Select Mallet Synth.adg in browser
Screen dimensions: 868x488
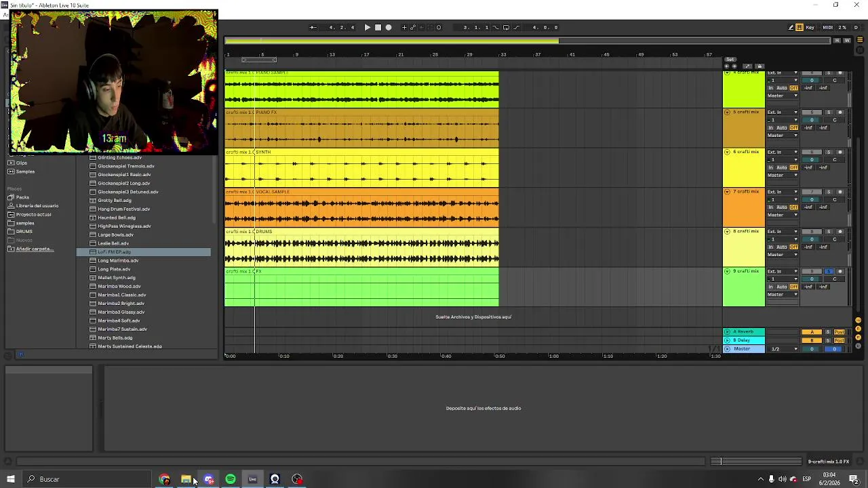116,277
